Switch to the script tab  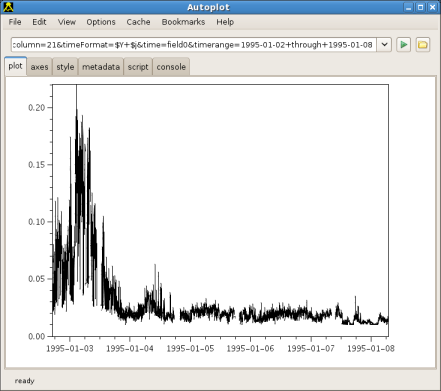[138, 67]
